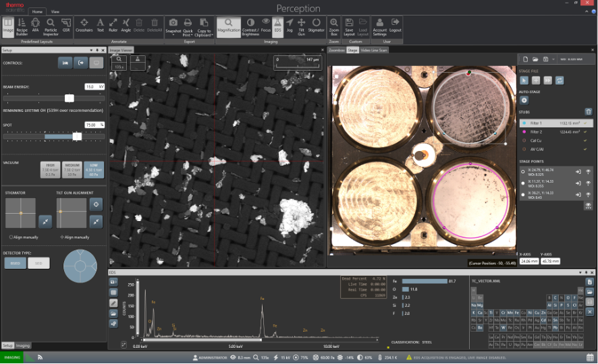Open Contrast / Brightness control
This screenshot has height=364, width=598.
[x=250, y=27]
